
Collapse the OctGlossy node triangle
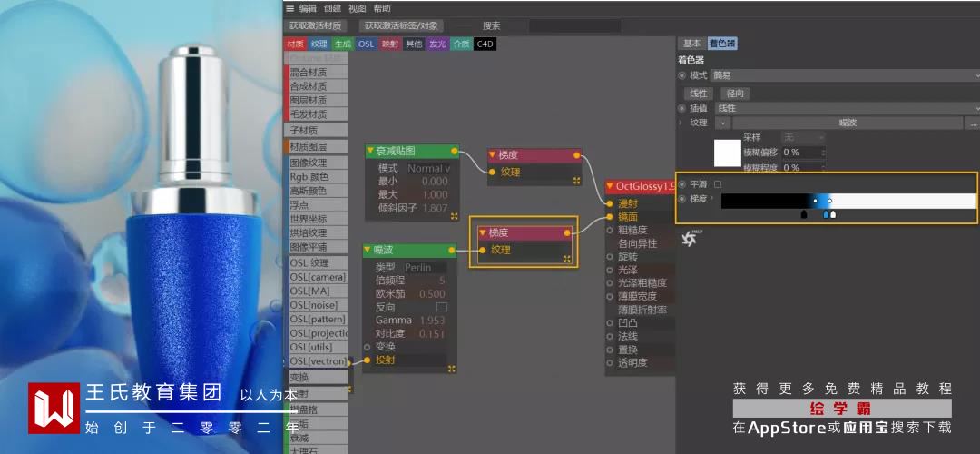click(x=611, y=186)
